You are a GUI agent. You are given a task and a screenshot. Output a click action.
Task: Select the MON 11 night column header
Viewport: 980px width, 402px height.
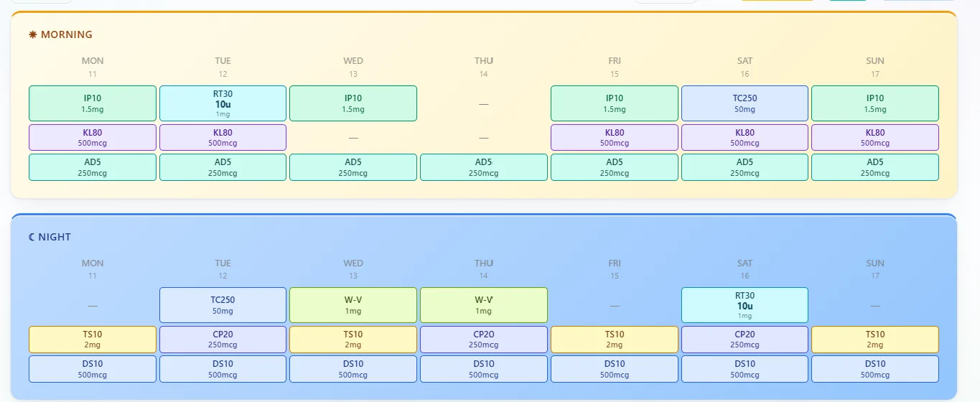tap(93, 269)
